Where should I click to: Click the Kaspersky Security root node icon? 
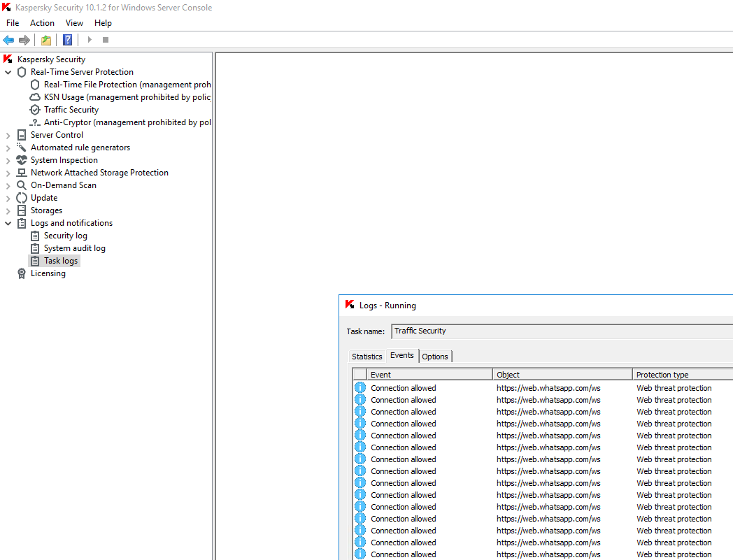tap(8, 59)
